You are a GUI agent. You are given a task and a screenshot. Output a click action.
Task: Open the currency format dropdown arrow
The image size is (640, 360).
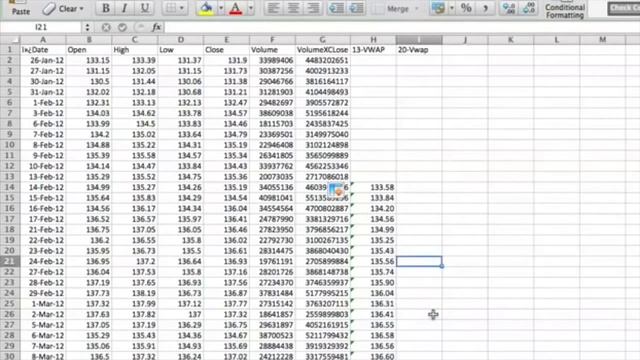click(x=451, y=8)
